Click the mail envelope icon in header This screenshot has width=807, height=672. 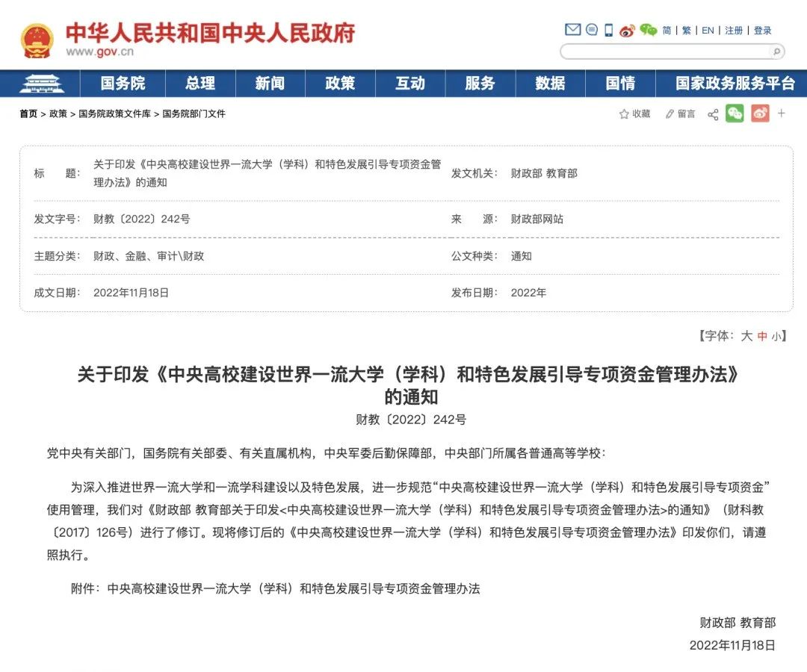572,30
